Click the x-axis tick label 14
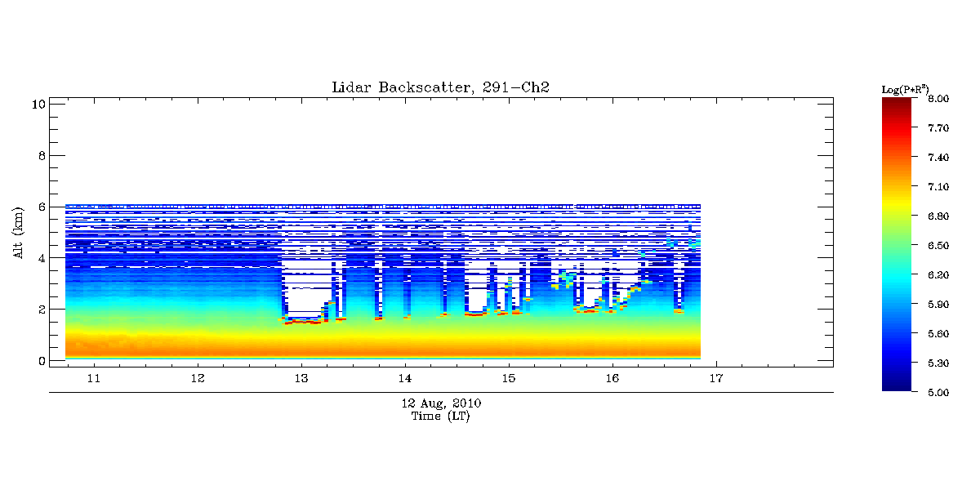The height and width of the screenshot is (490, 980). tap(405, 379)
